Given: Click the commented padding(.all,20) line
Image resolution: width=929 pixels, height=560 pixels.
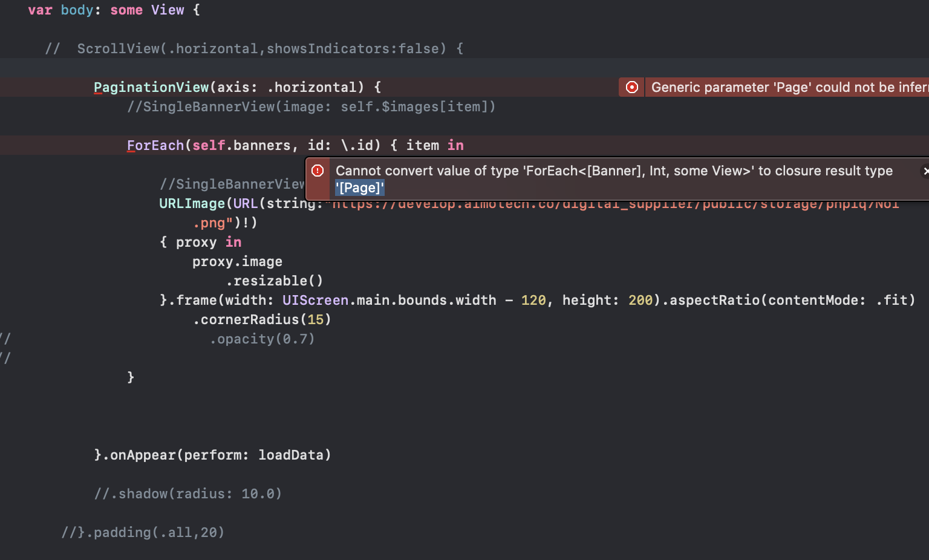Looking at the screenshot, I should [142, 532].
